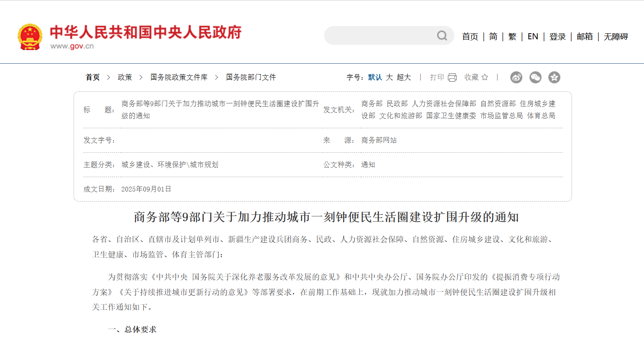Click the document type value 通知
Image resolution: width=644 pixels, height=339 pixels.
pyautogui.click(x=368, y=165)
